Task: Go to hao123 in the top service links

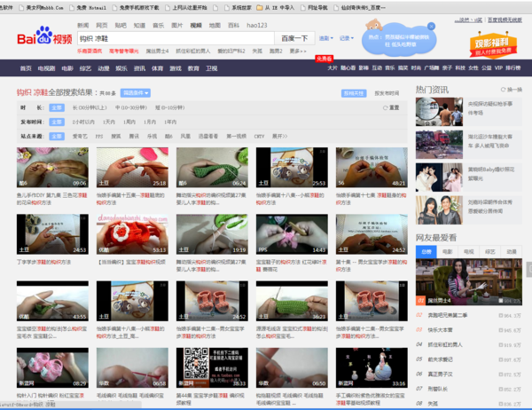Action: coord(257,25)
